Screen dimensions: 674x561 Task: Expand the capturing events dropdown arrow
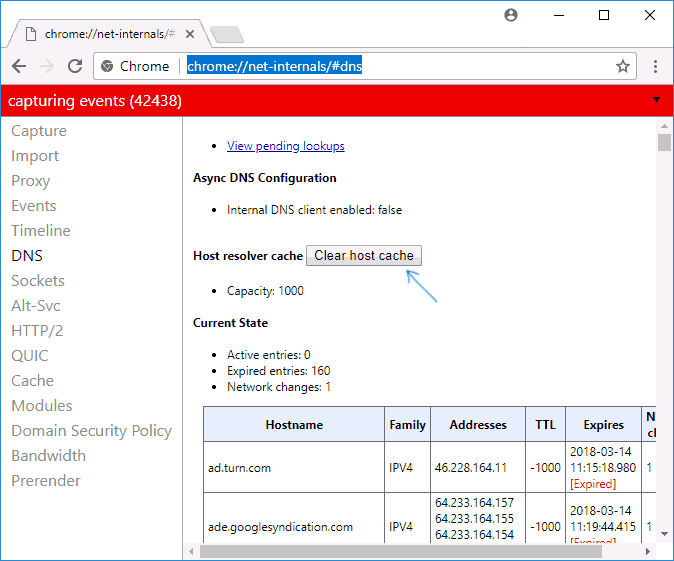656,100
